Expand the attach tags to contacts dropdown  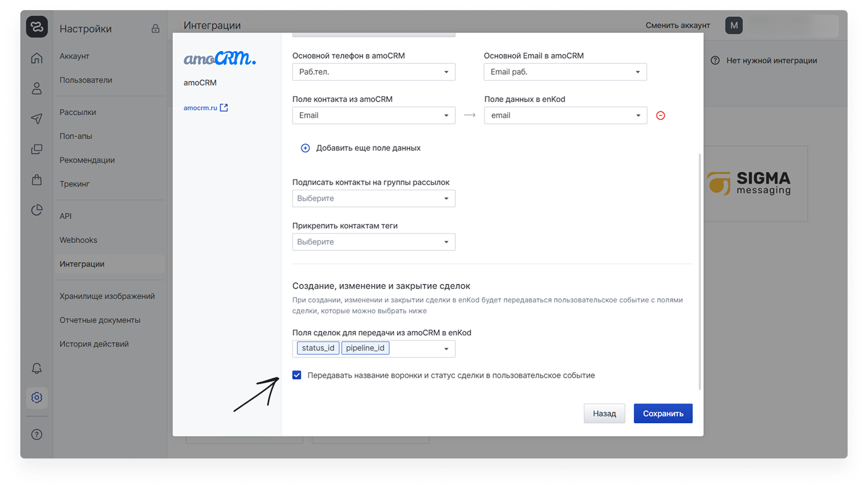[374, 242]
